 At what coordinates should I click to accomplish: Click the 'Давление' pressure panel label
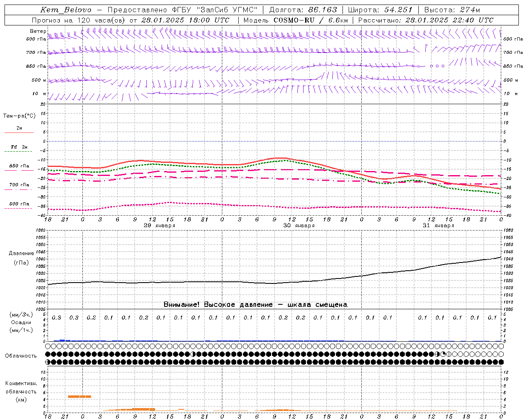[21, 253]
